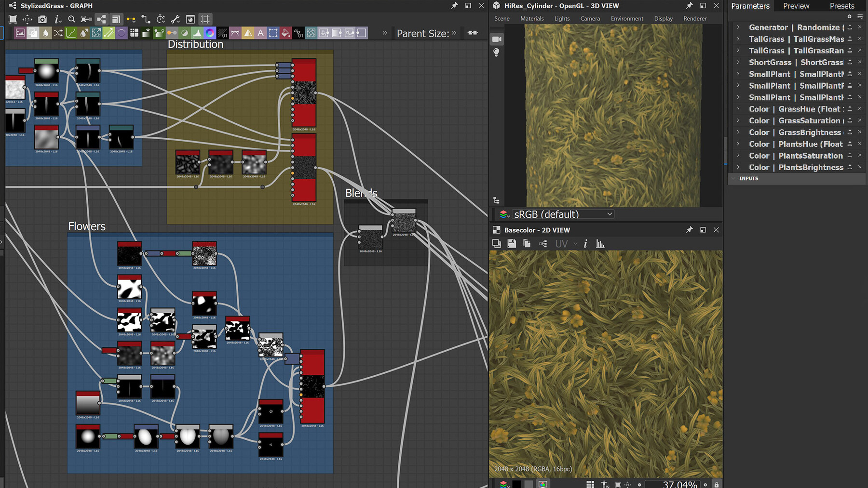This screenshot has height=488, width=868.
Task: Activate the fit-to-view icon in graph toolbar
Action: pos(14,19)
